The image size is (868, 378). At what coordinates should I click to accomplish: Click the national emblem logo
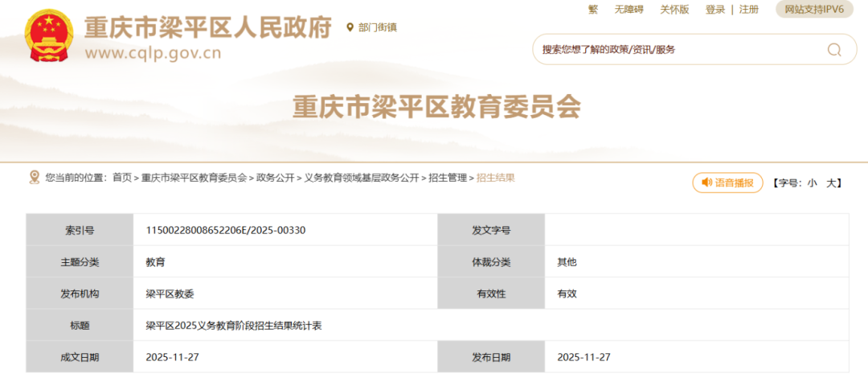coord(50,36)
